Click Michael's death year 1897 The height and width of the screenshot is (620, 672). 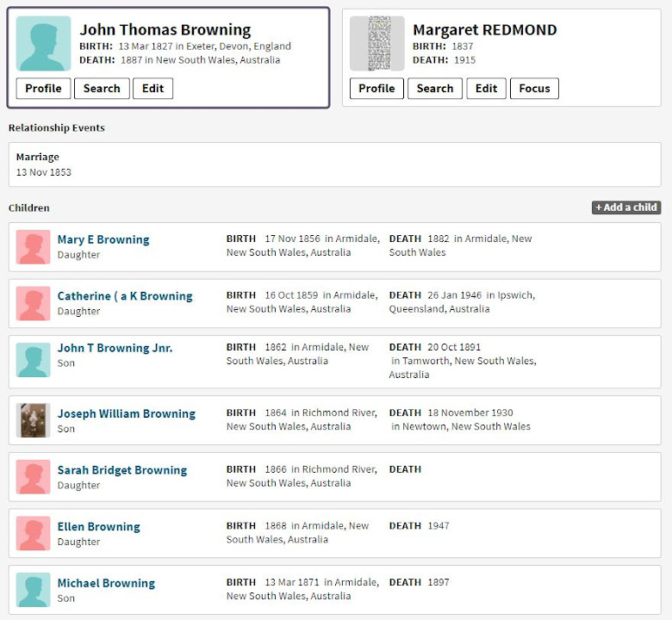coord(438,582)
